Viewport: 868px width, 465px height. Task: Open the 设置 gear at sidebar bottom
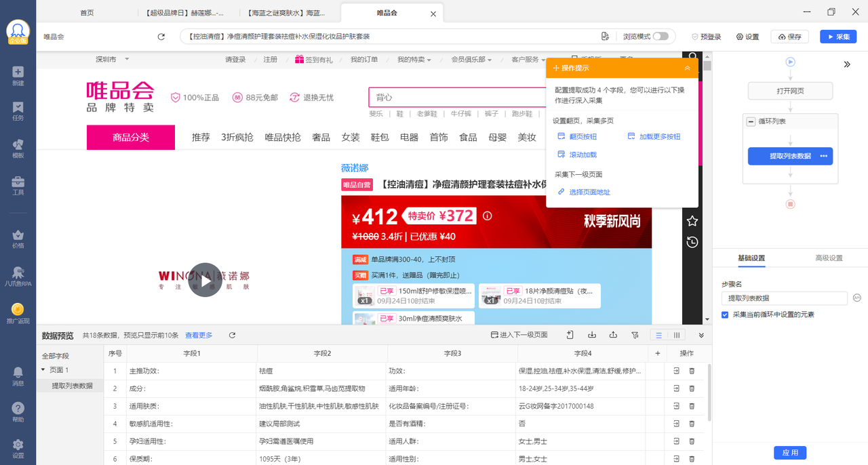coord(18,449)
